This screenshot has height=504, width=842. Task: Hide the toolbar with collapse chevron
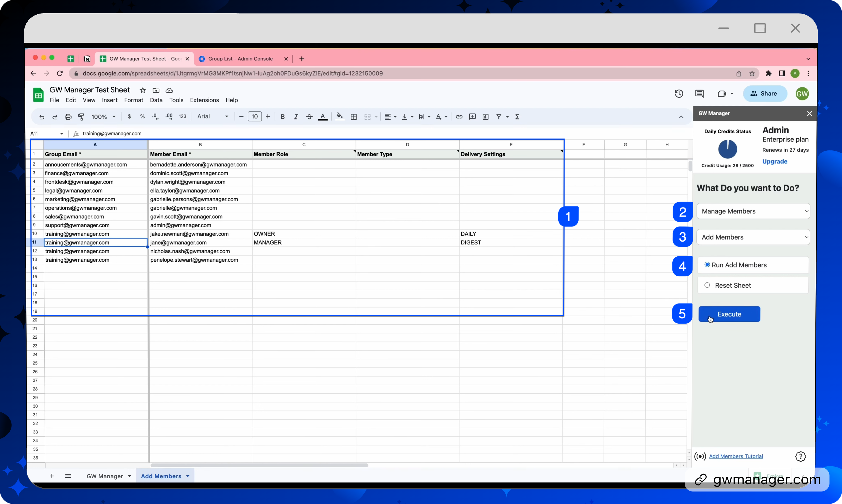tap(681, 116)
